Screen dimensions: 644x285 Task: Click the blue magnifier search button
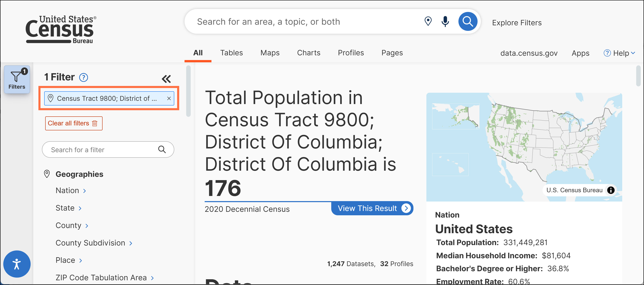[x=467, y=22]
